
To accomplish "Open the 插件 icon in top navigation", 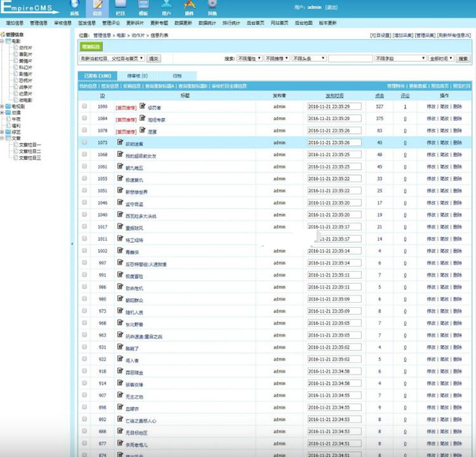I will click(x=190, y=7).
